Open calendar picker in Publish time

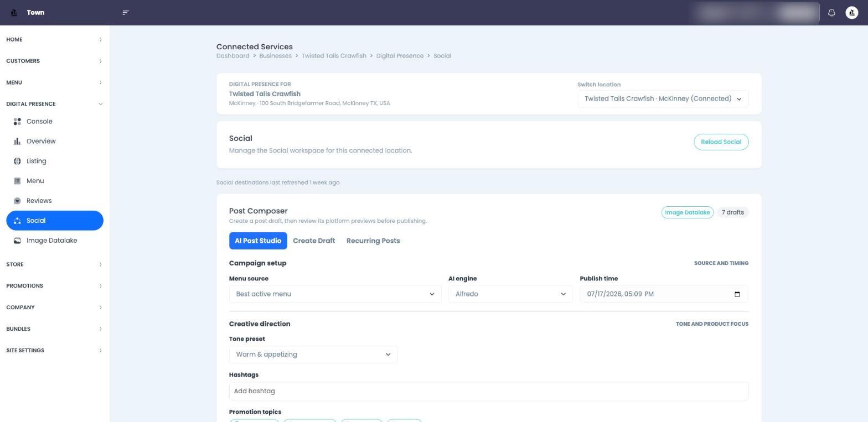[737, 294]
